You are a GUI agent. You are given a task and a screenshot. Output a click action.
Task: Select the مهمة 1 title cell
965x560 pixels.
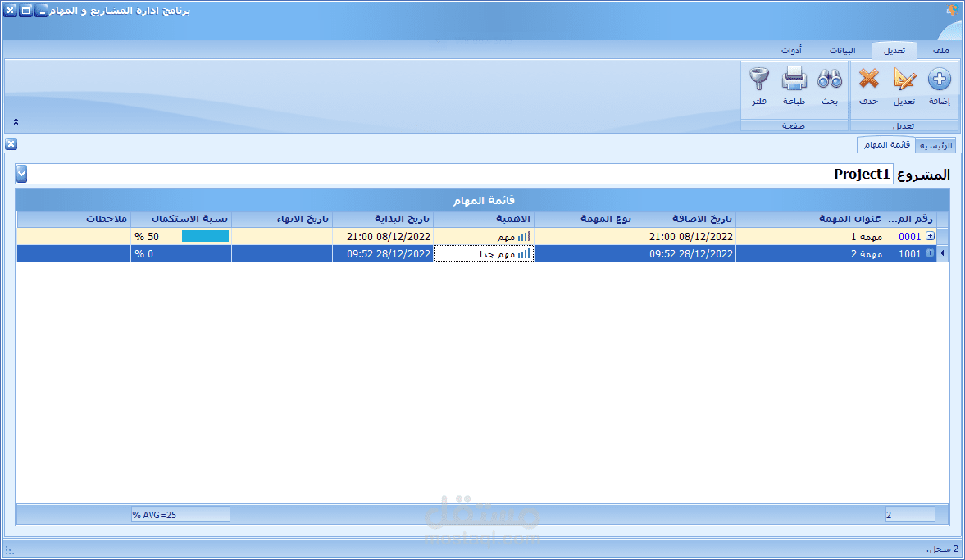pyautogui.click(x=811, y=236)
